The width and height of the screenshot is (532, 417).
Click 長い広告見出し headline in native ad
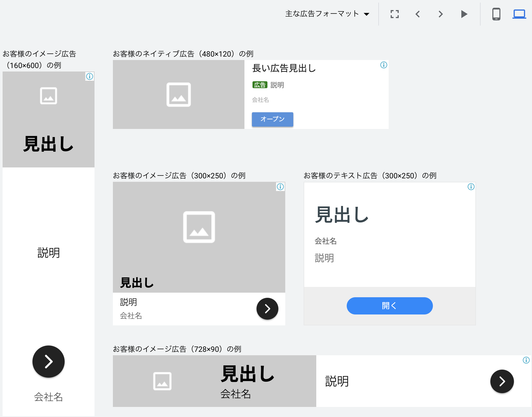click(284, 68)
